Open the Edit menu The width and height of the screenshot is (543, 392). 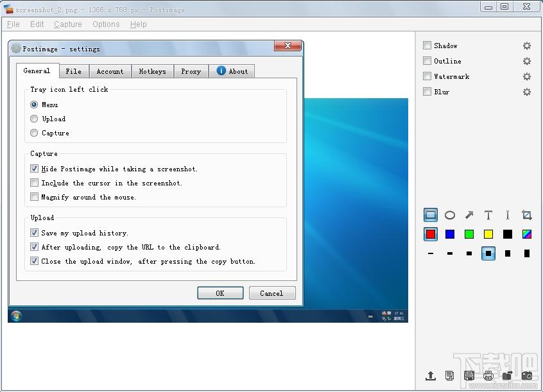click(x=37, y=24)
